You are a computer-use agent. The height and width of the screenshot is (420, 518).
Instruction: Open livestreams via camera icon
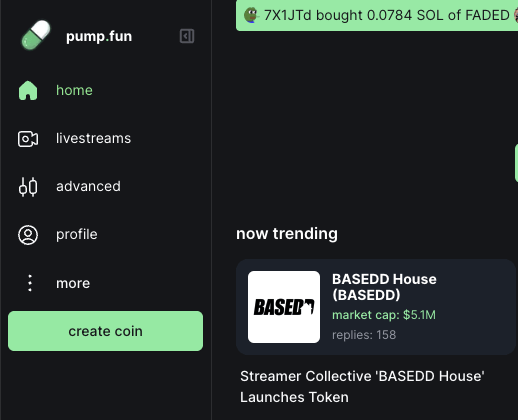tap(28, 139)
